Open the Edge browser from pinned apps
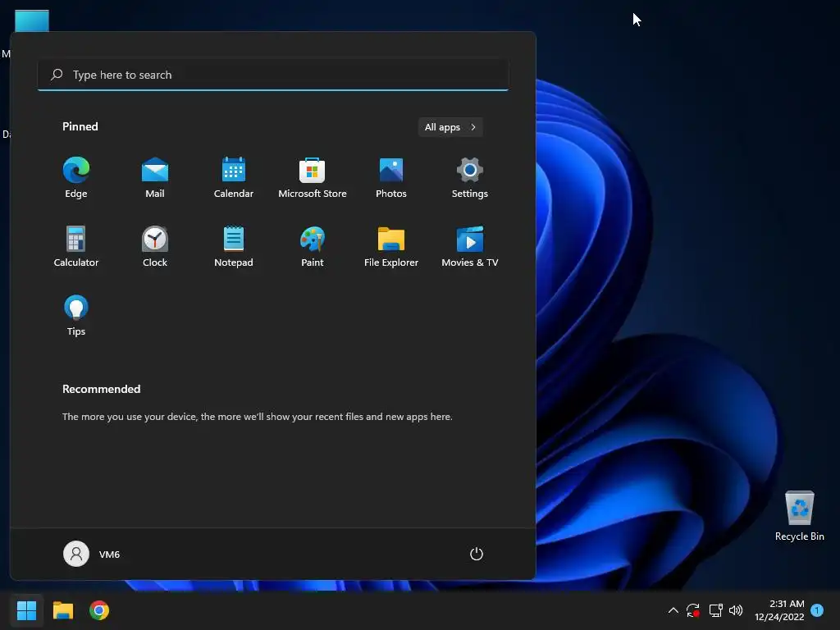The width and height of the screenshot is (840, 630). [76, 178]
